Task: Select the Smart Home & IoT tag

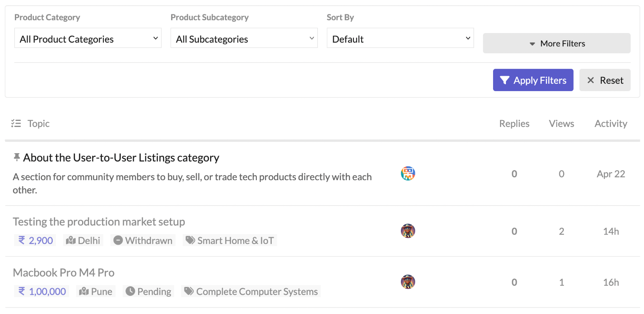Action: (230, 241)
